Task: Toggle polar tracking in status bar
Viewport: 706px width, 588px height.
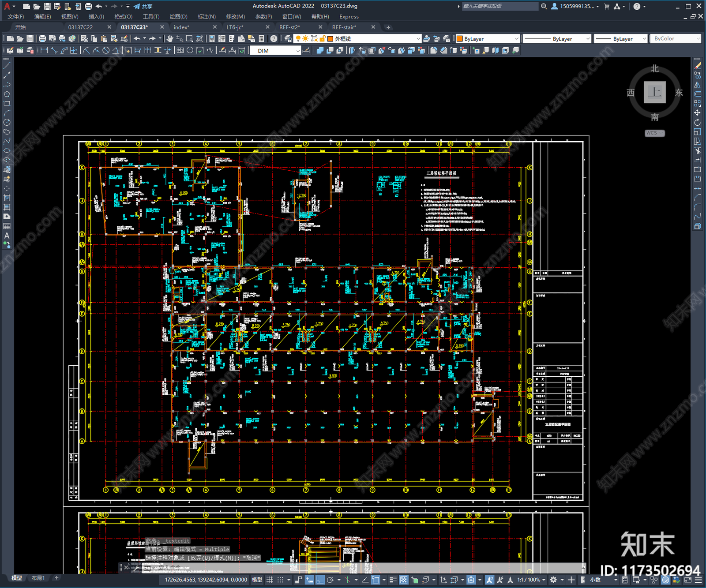Action: tap(330, 580)
